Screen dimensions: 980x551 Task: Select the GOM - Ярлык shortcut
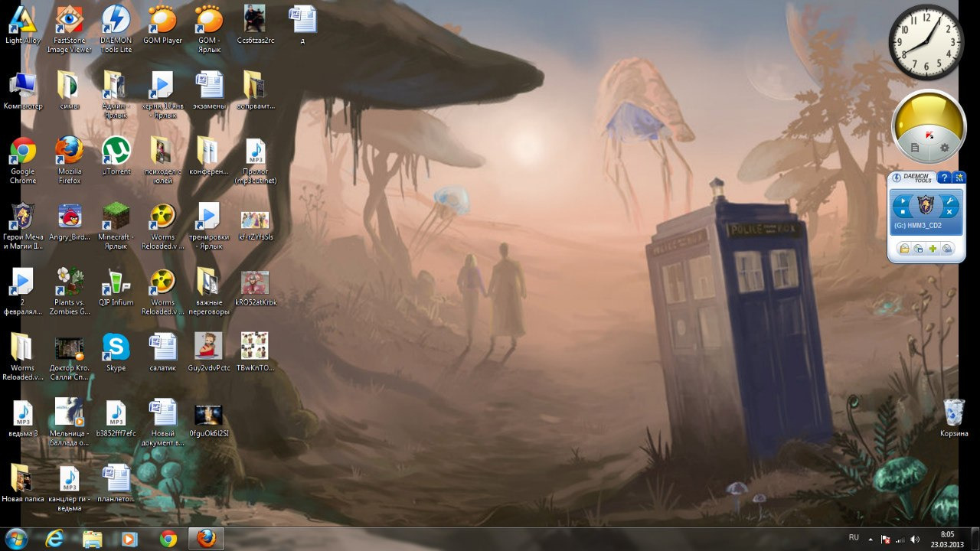pyautogui.click(x=209, y=29)
